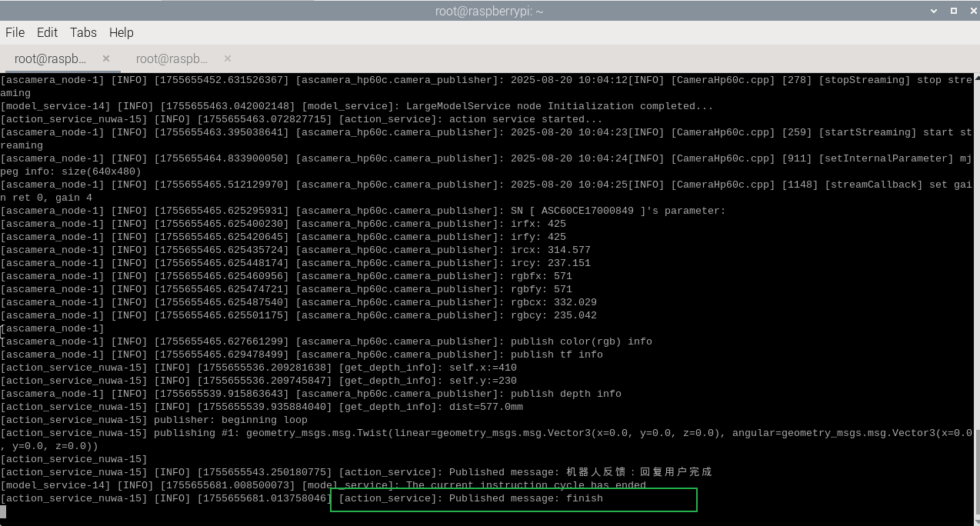Image resolution: width=980 pixels, height=526 pixels.
Task: Click the 'publish color(rgb) info' text
Action: pos(582,341)
